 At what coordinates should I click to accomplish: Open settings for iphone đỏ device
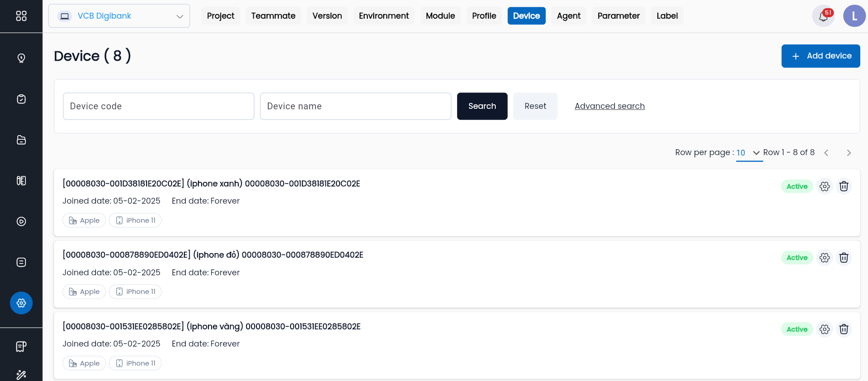click(825, 258)
